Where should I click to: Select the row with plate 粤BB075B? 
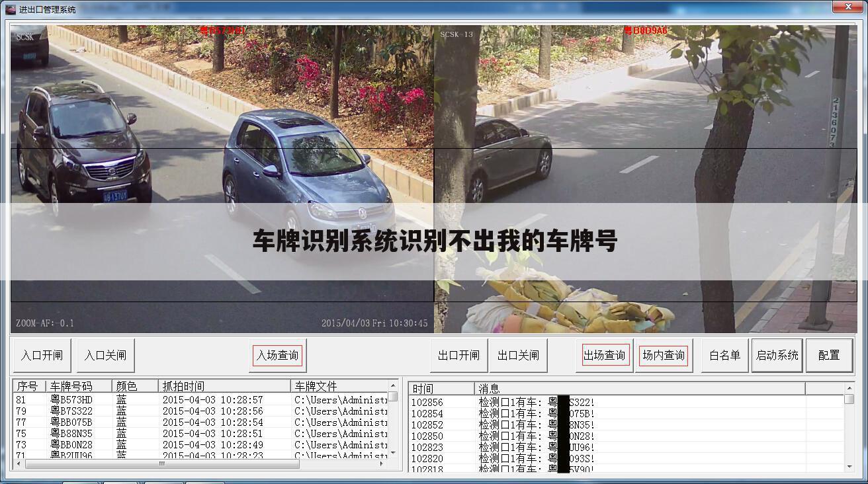pyautogui.click(x=200, y=423)
